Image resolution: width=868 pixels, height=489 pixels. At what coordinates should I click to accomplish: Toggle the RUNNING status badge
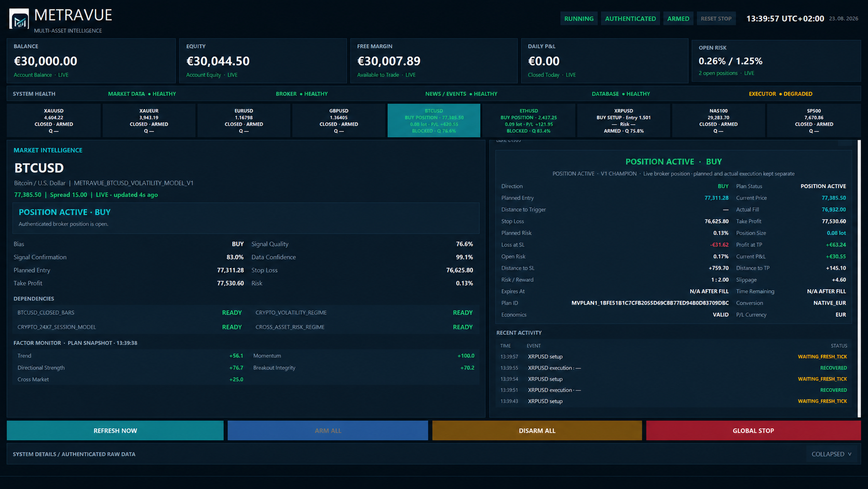pos(579,19)
